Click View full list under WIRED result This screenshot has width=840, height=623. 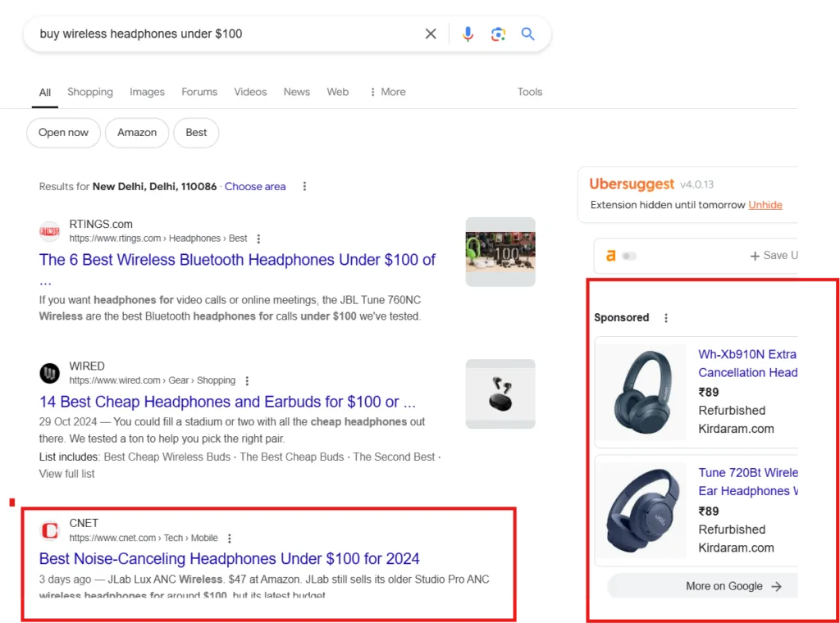click(x=67, y=474)
